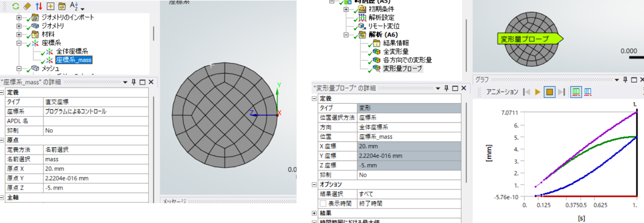
Task: Click the 結果情報 info folder icon
Action: point(377,43)
